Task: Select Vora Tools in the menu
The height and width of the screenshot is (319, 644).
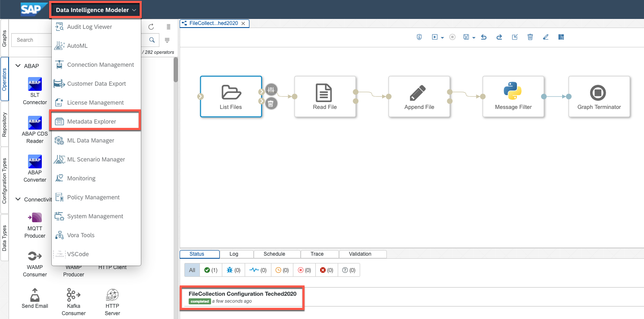Action: click(x=96, y=235)
